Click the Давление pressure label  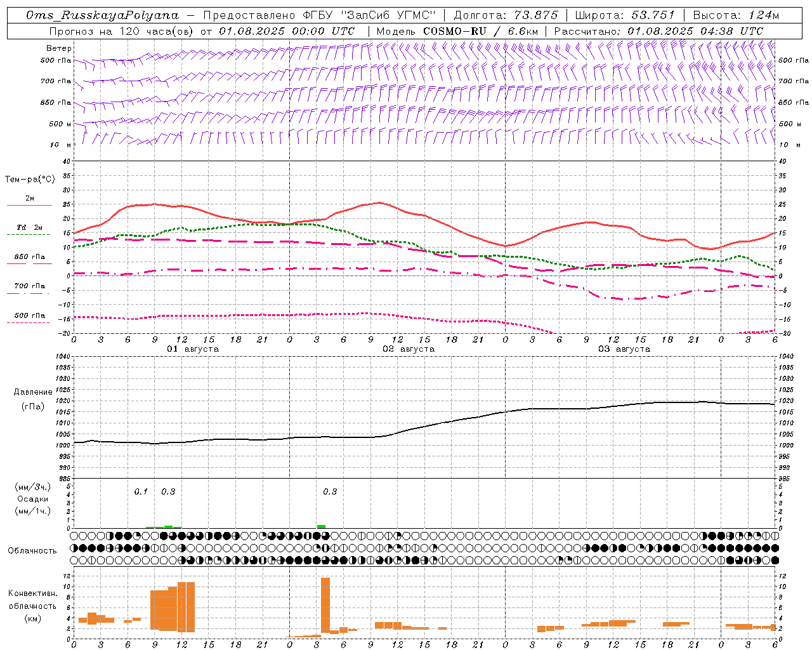33,392
